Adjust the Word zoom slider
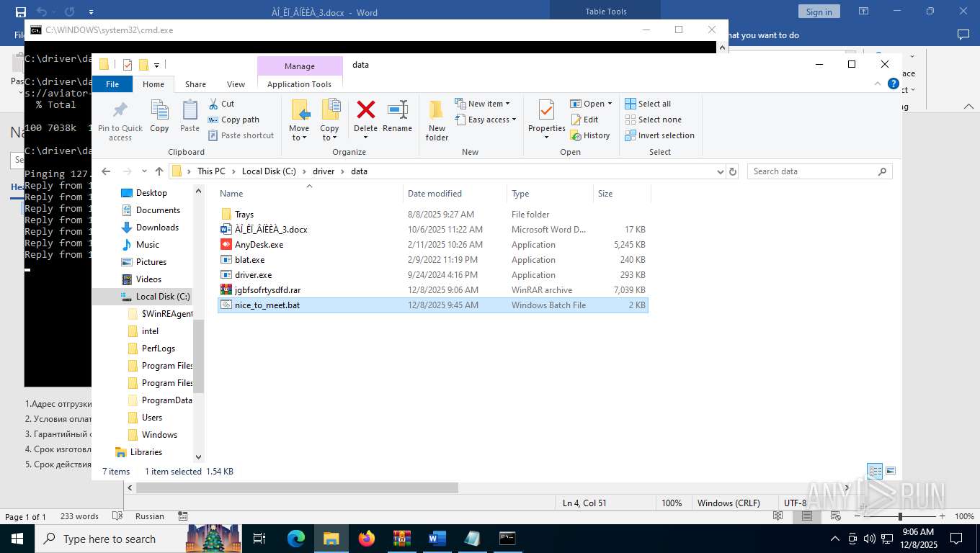This screenshot has width=980, height=553. (900, 516)
